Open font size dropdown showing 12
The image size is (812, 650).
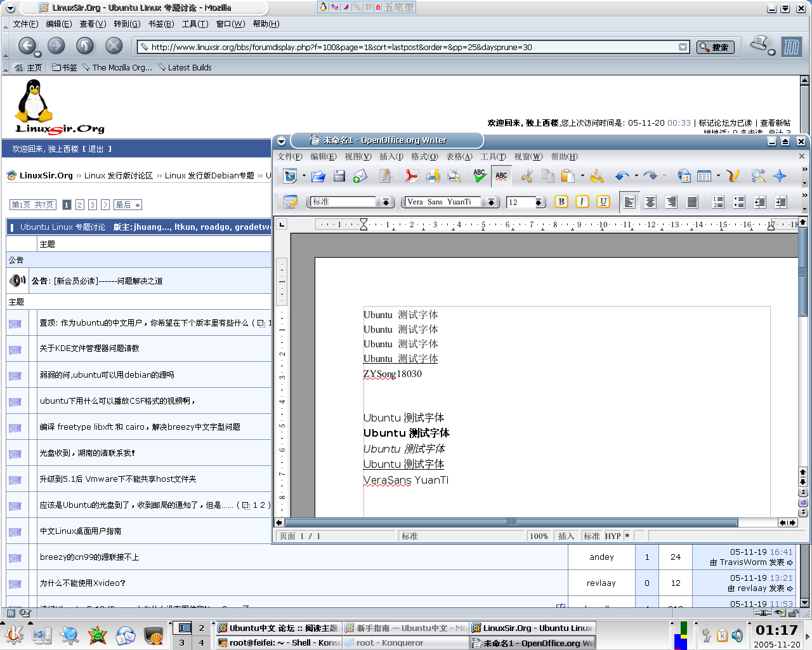539,202
